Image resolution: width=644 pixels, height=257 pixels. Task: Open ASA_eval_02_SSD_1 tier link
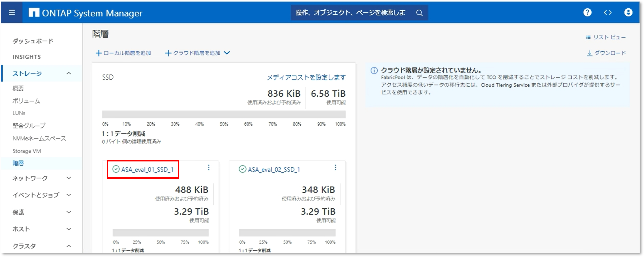tap(274, 170)
